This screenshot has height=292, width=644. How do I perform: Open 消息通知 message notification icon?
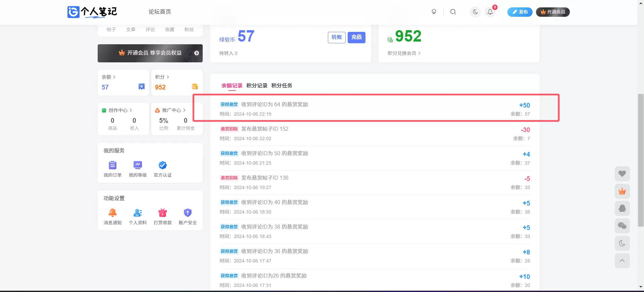(113, 213)
